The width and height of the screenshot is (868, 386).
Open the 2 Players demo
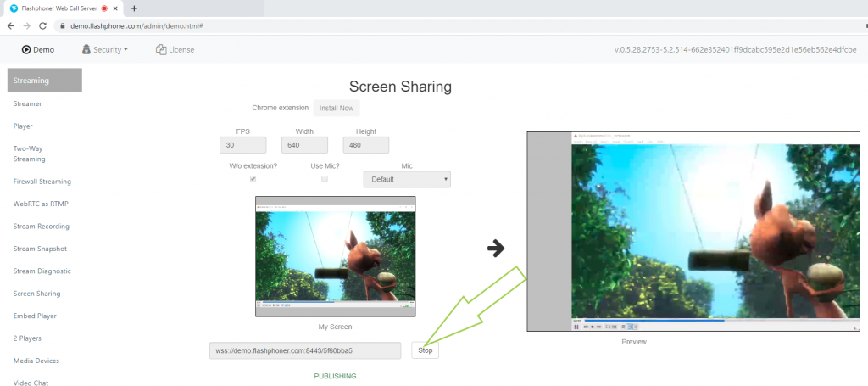click(27, 338)
